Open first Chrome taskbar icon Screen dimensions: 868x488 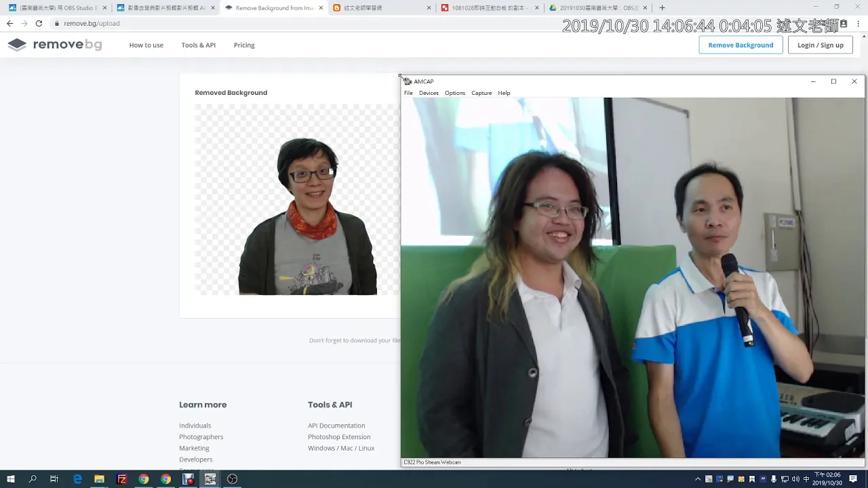(144, 479)
